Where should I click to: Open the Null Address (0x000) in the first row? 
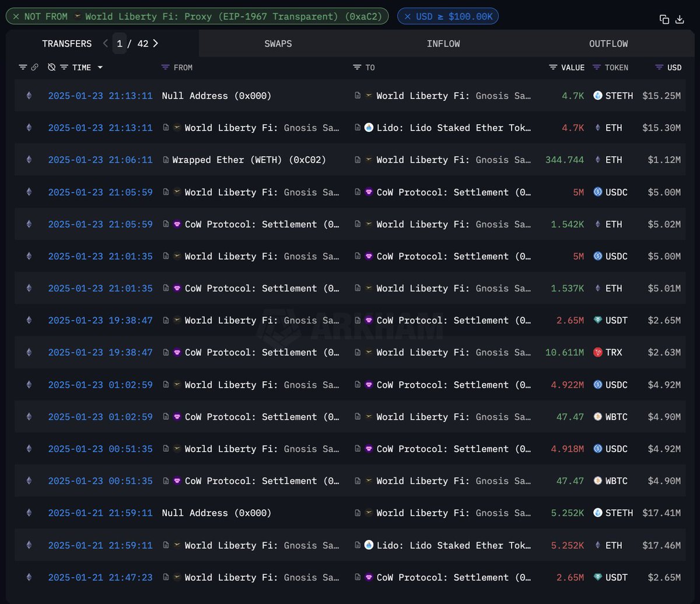[x=216, y=96]
